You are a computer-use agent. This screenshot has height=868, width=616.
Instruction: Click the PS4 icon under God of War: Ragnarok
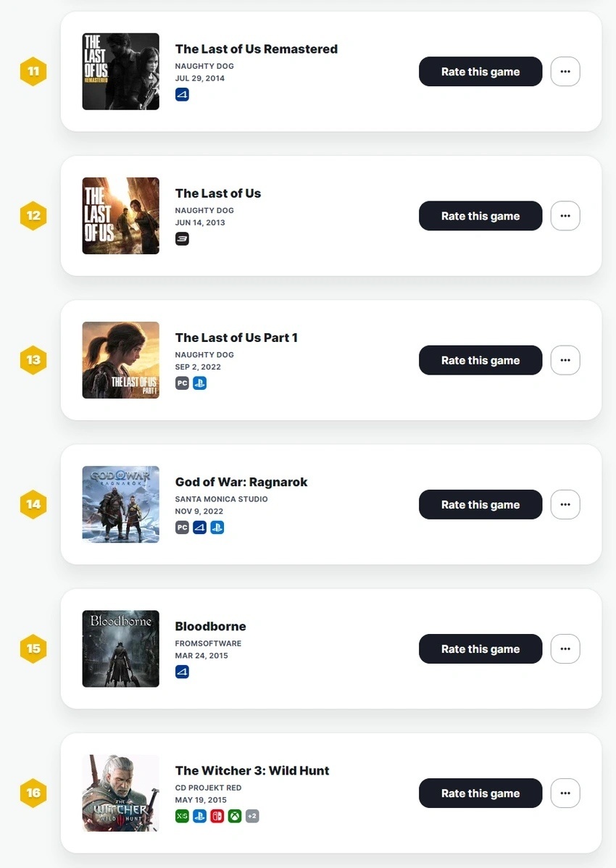pos(199,527)
